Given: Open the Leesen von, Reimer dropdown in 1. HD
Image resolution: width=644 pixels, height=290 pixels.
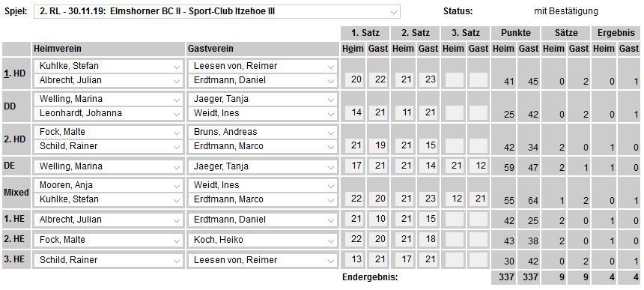Looking at the screenshot, I should point(262,66).
